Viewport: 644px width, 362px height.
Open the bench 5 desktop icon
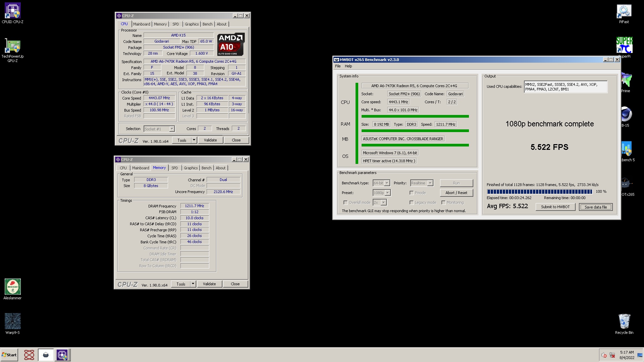(627, 152)
